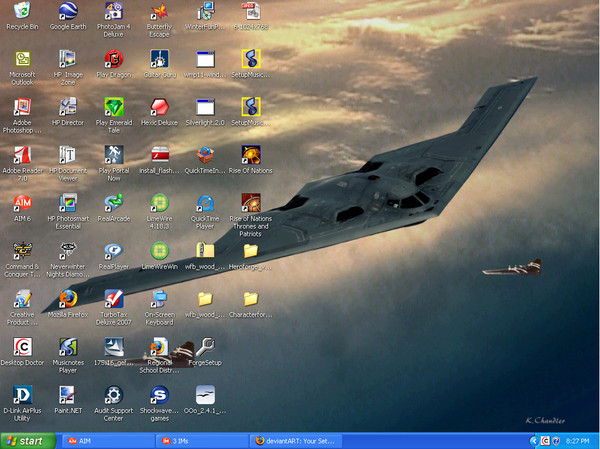The width and height of the screenshot is (600, 449).
Task: Click the Silverlight.2.0 installer icon
Action: point(205,107)
